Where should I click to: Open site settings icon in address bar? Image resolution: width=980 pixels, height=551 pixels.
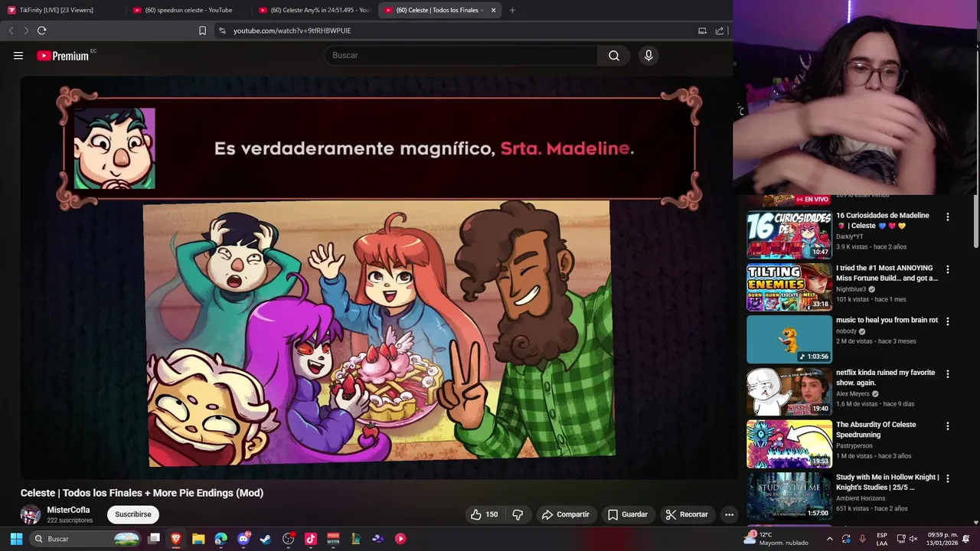tap(222, 31)
